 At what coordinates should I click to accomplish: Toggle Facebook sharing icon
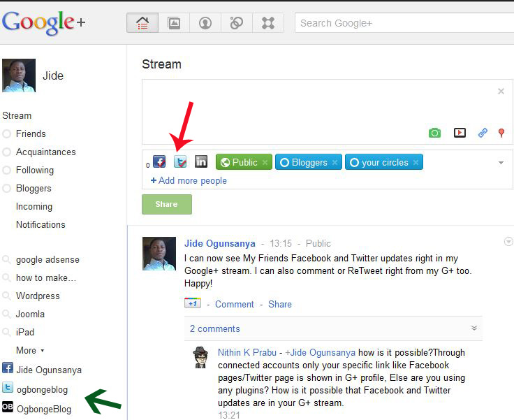pos(159,161)
